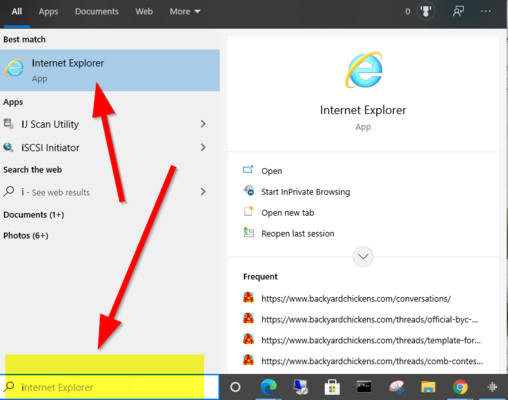Switch to the Apps tab
Image resolution: width=508 pixels, height=400 pixels.
click(48, 11)
